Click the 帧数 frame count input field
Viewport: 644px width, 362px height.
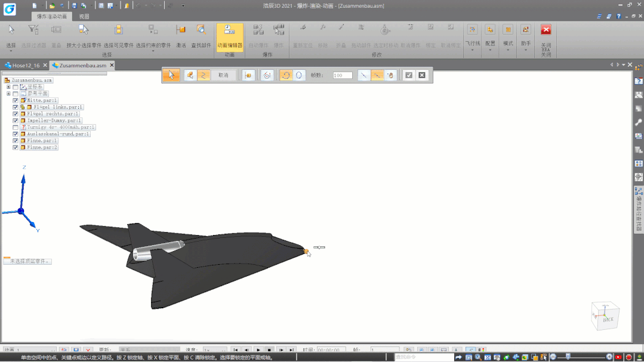tap(343, 75)
